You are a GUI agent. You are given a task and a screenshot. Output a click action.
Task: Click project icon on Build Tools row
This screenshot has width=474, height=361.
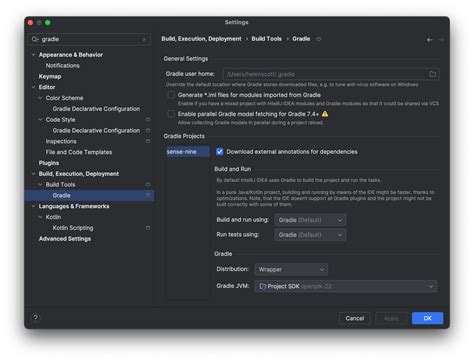(x=148, y=184)
